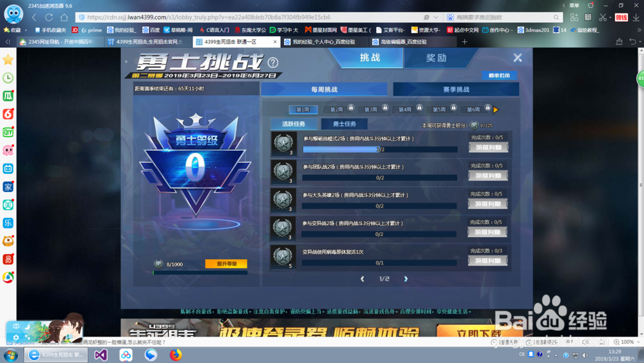
Task: Open the 家 sidebar icon
Action: pos(8,186)
